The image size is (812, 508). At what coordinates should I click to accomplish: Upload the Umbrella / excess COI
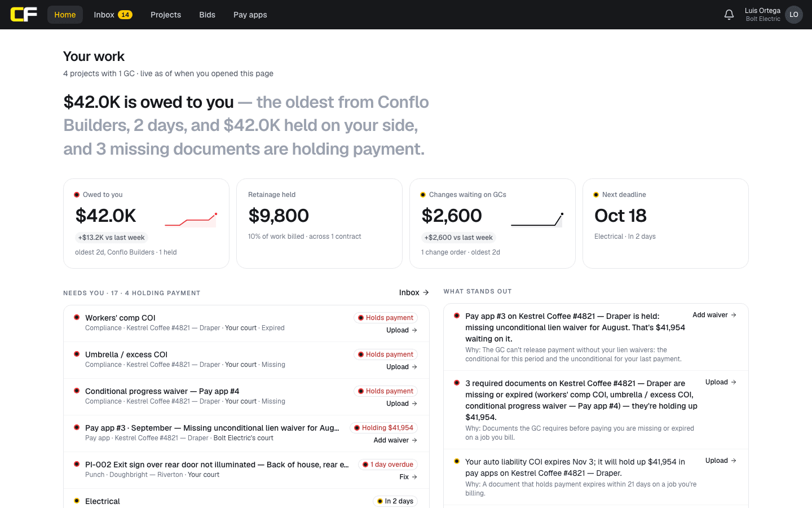coord(401,367)
